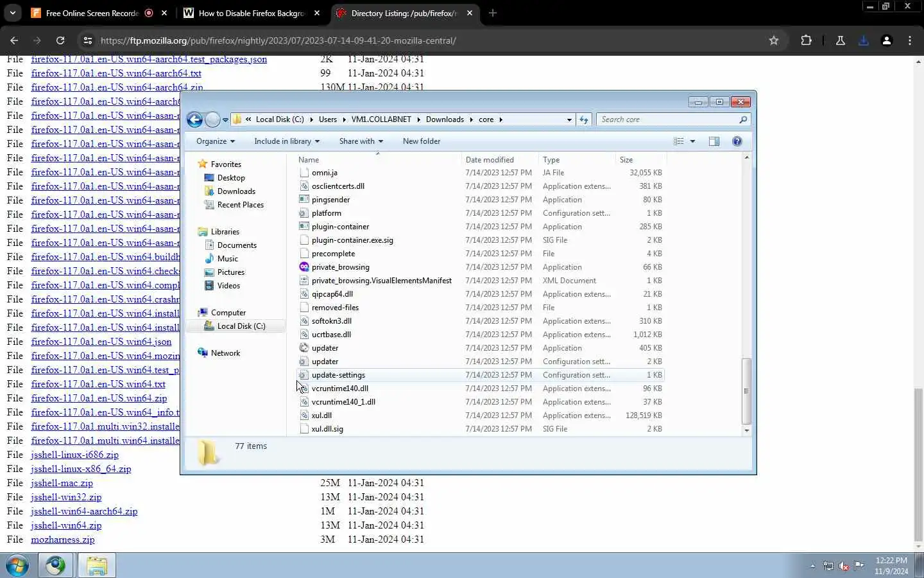Open the browser three-dot menu
The width and height of the screenshot is (924, 578).
coord(910,40)
